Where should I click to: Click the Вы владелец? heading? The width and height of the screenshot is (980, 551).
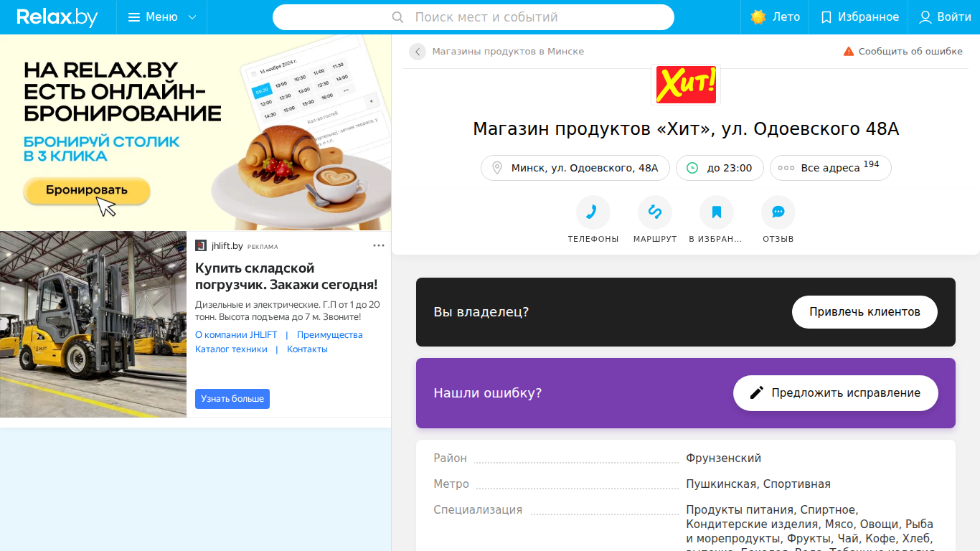(x=481, y=312)
